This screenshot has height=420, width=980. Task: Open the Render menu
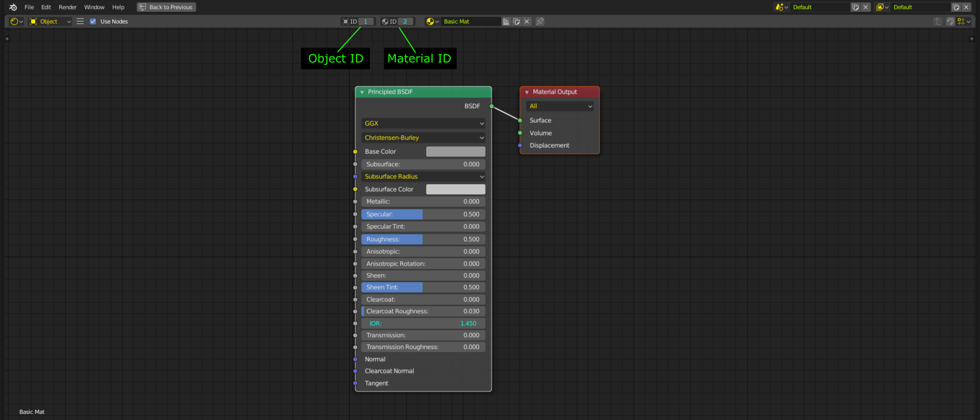pyautogui.click(x=68, y=7)
